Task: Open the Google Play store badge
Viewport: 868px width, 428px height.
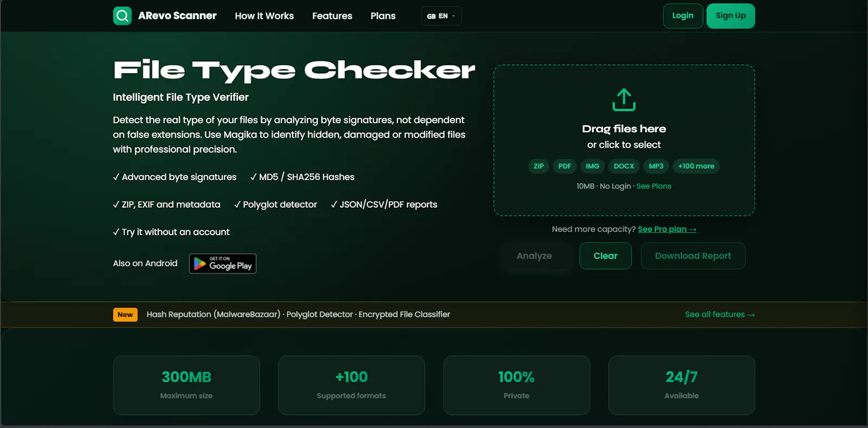Action: tap(222, 264)
